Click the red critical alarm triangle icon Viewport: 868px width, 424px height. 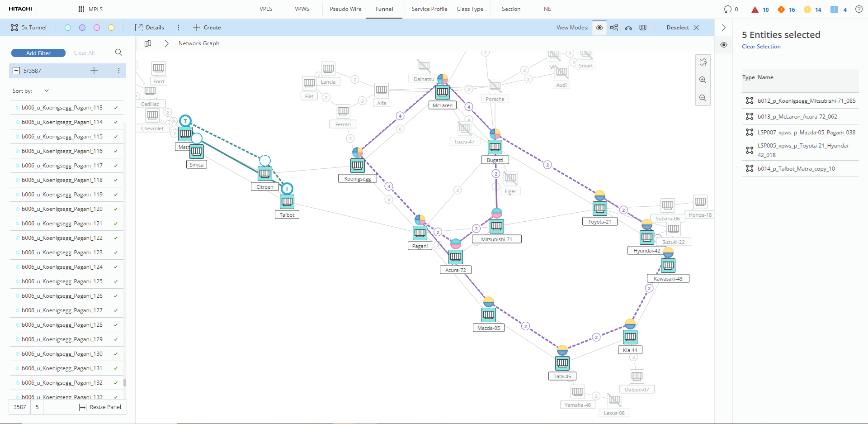(x=755, y=10)
